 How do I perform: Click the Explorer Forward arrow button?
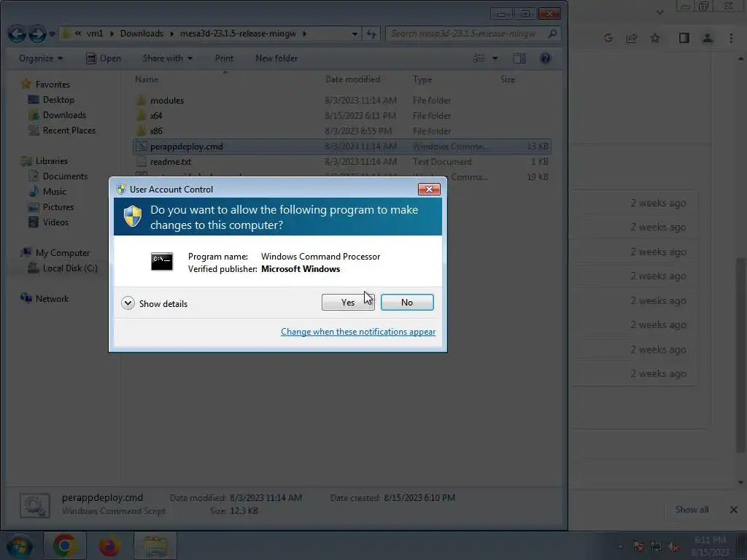(x=37, y=34)
